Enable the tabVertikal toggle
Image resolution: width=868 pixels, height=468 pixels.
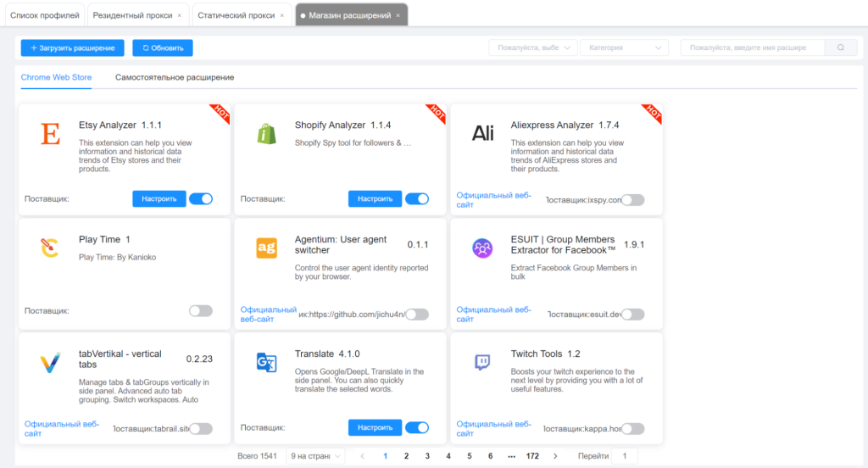pos(201,429)
